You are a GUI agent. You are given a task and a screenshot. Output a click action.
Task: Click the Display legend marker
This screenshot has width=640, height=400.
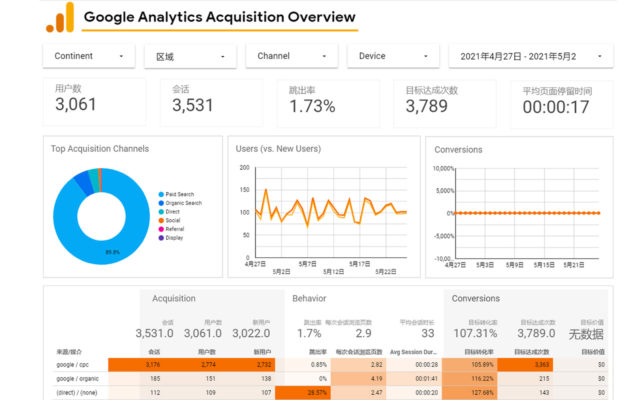tap(160, 238)
